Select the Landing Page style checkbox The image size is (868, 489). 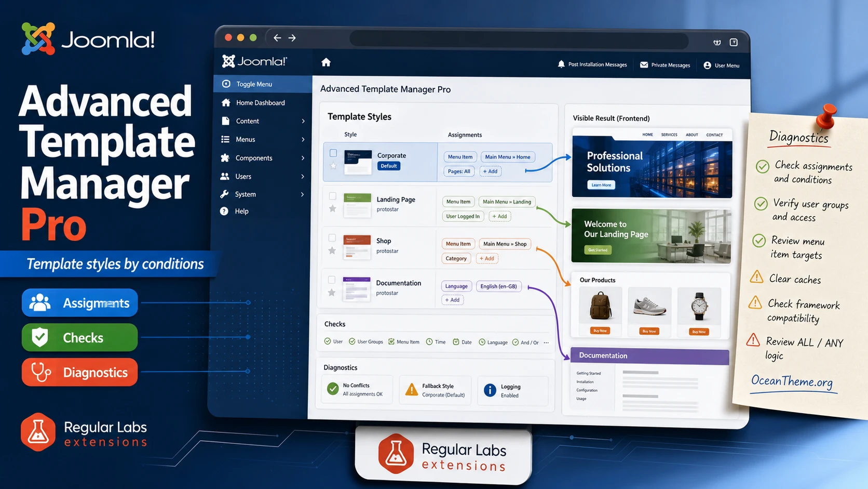333,196
